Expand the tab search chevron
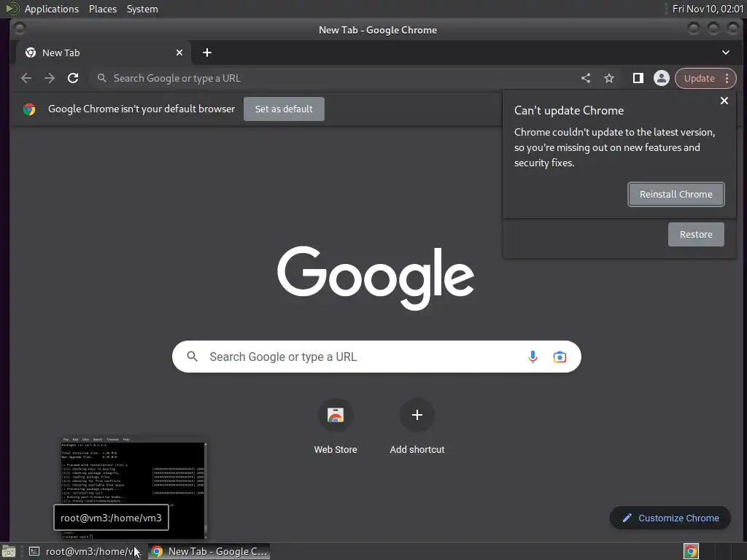The image size is (747, 560). pos(726,52)
